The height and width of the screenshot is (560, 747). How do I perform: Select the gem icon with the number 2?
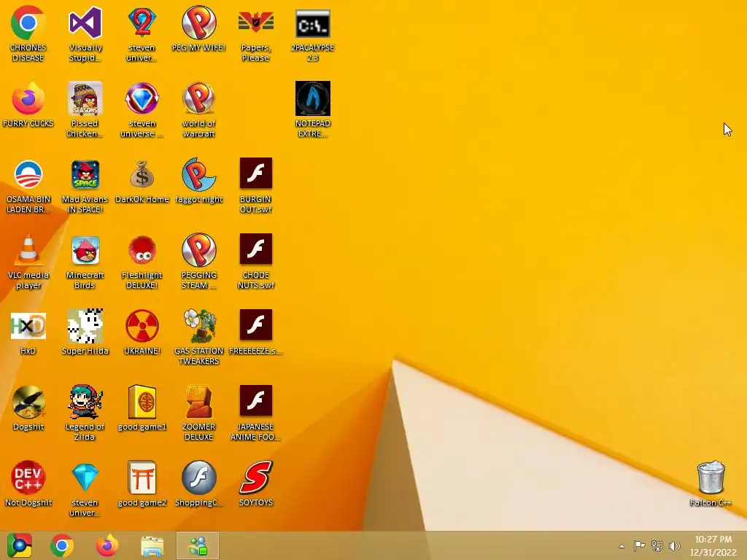click(x=142, y=23)
